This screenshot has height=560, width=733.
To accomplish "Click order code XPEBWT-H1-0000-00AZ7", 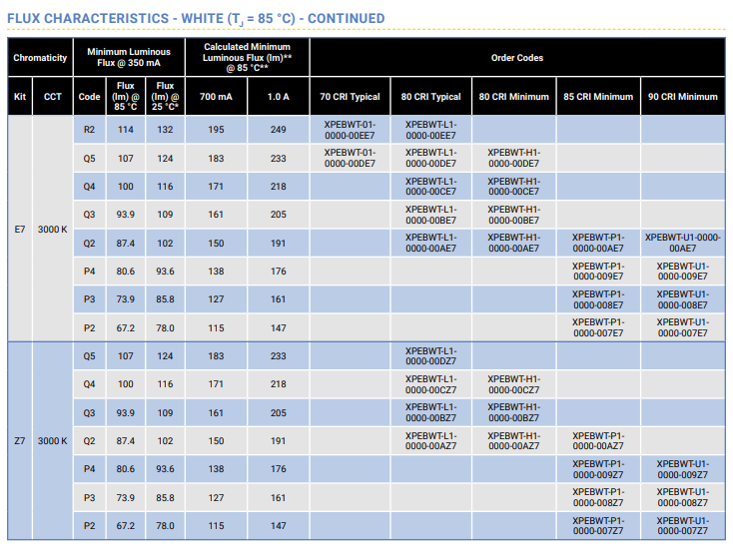I will (x=513, y=441).
